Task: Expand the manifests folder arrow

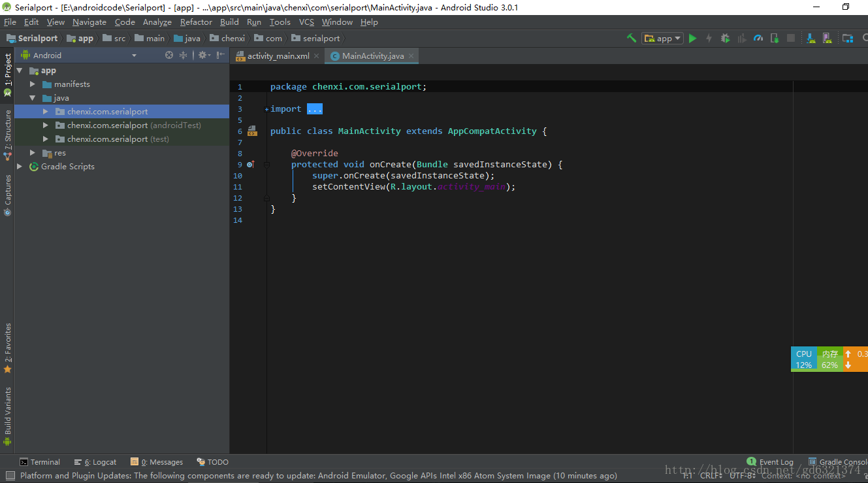Action: (33, 84)
